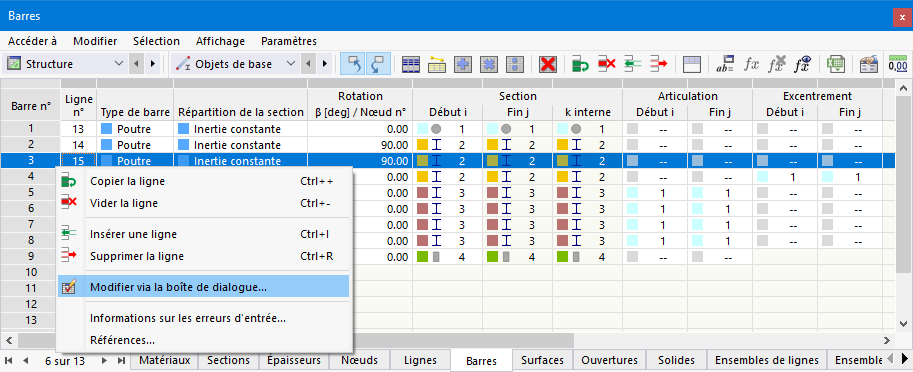Open the Affichage menu
This screenshot has width=913, height=372.
(x=220, y=41)
